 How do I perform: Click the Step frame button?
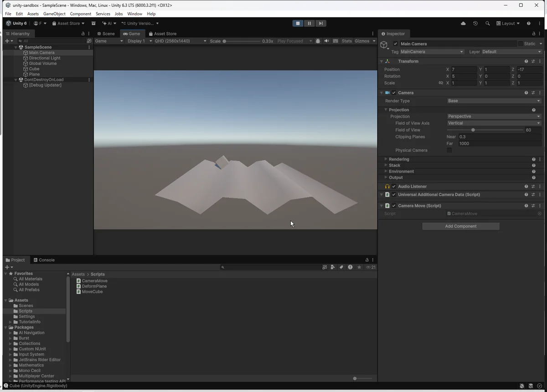pyautogui.click(x=321, y=23)
